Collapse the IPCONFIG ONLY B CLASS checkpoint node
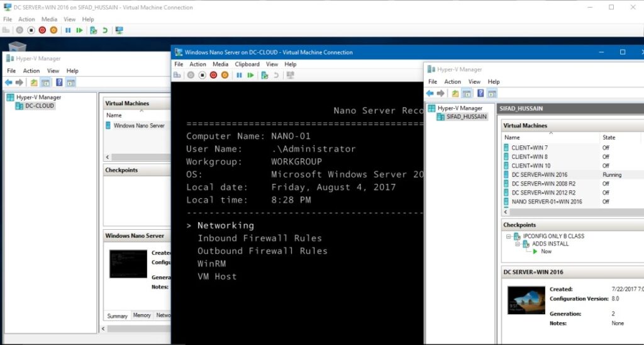 [x=508, y=237]
